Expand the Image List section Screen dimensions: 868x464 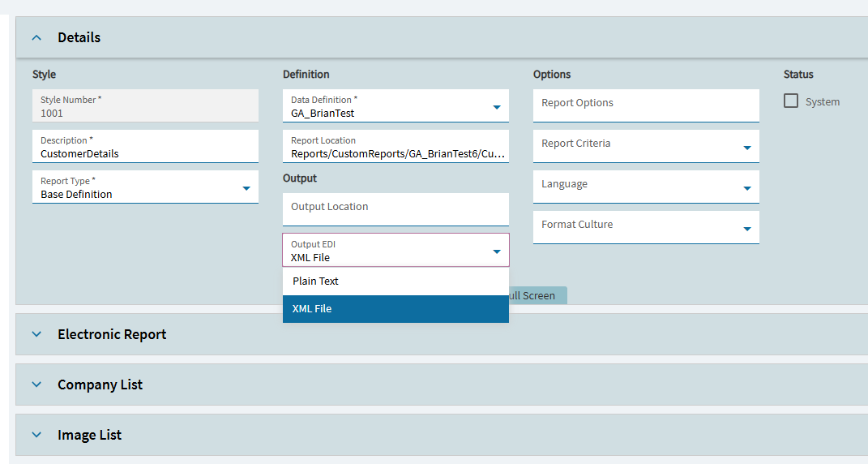pyautogui.click(x=36, y=435)
